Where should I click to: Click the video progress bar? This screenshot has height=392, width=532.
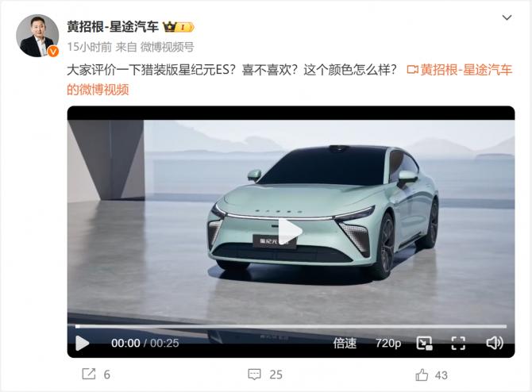pos(291,327)
